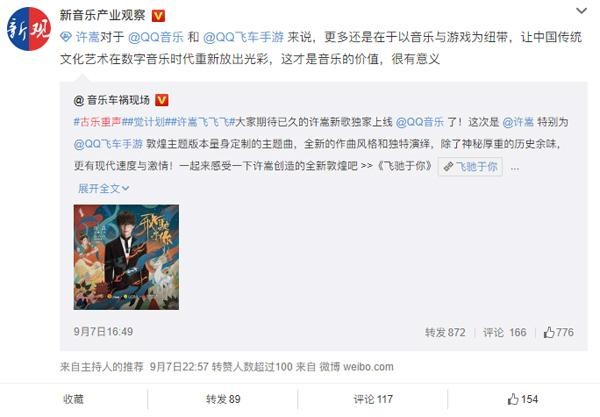This screenshot has height=417, width=600.
Task: View 转发 872 on quoted post
Action: tap(445, 332)
